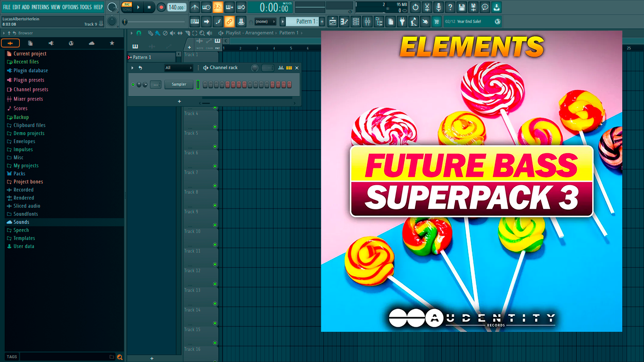Select the playlist zoom magnifier tool
Screen dimensions: 644x362
[x=202, y=33]
